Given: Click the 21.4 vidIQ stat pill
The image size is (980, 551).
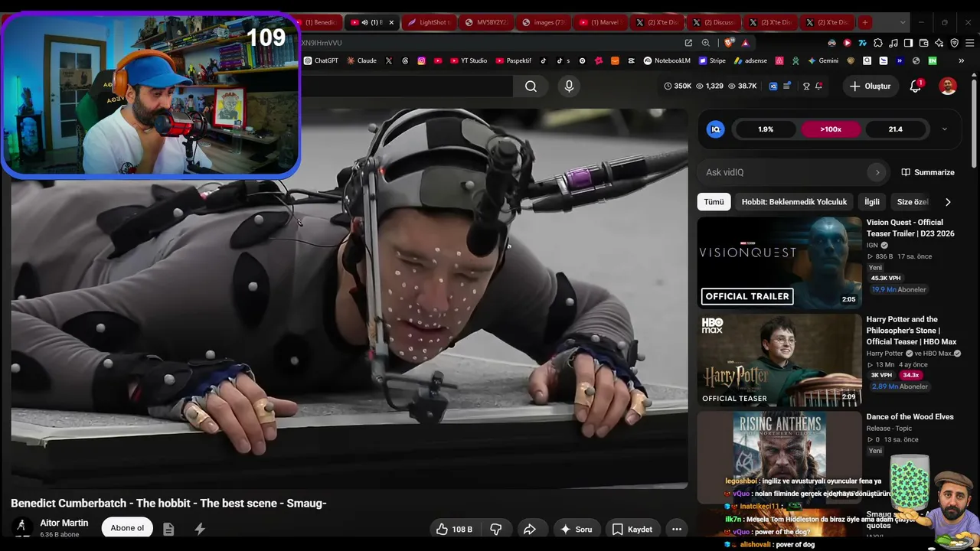Looking at the screenshot, I should pos(896,129).
